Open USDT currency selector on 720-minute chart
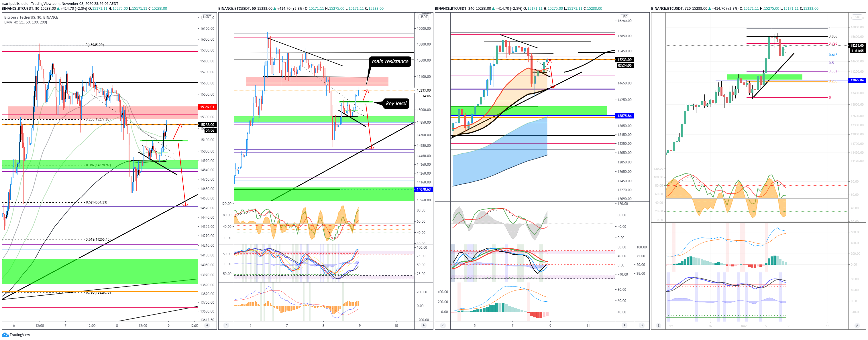 (857, 17)
